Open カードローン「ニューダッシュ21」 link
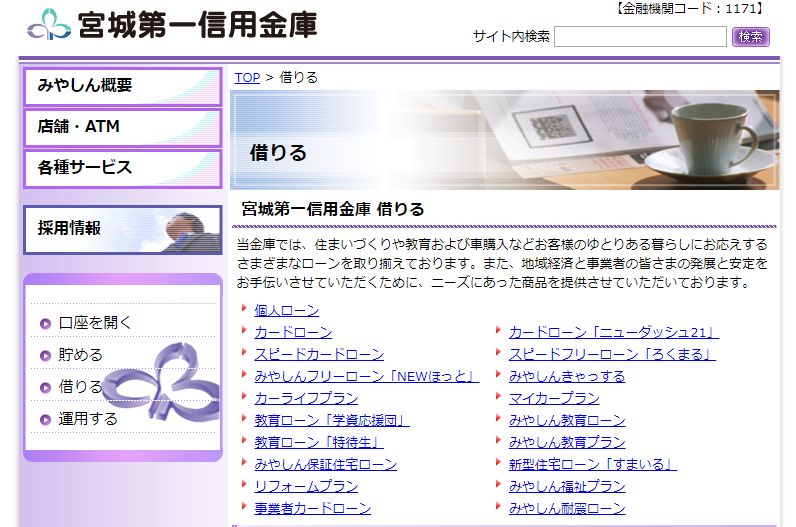 tap(614, 333)
